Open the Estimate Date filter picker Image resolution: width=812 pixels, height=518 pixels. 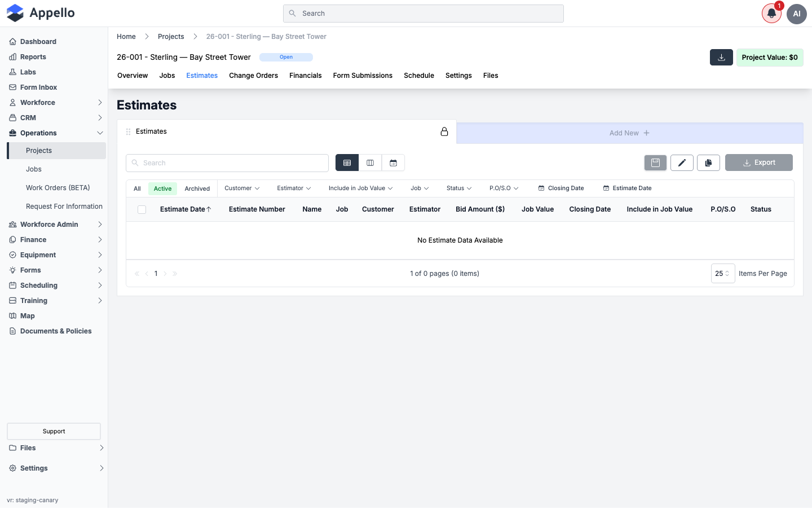(x=627, y=188)
